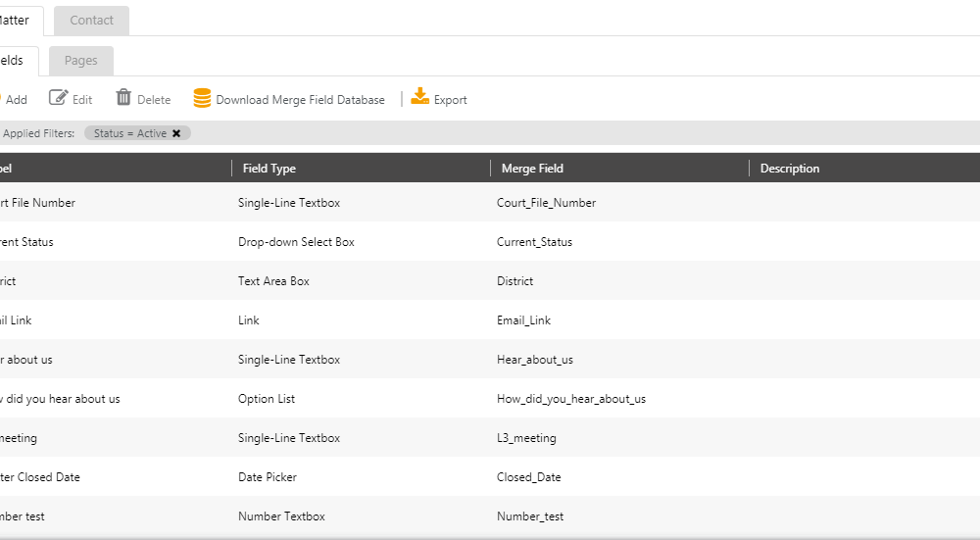Click the District merge field cell

515,281
